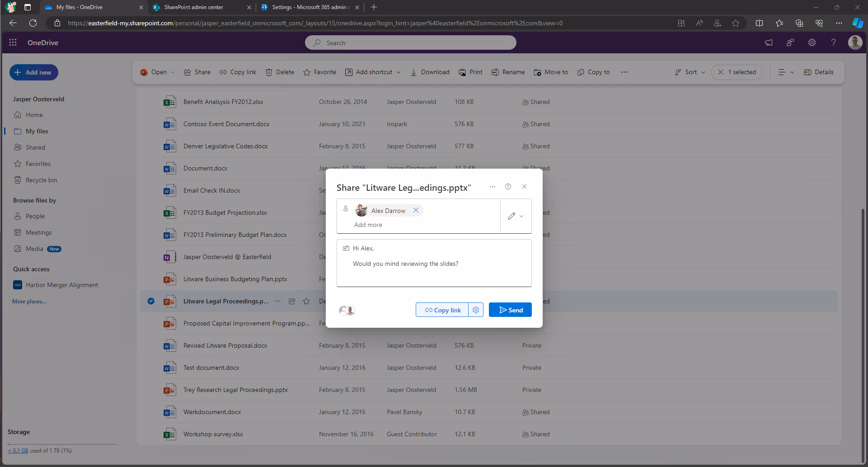Open link settings gear next to Copy link
Screen dimensions: 868x467
[476, 310]
